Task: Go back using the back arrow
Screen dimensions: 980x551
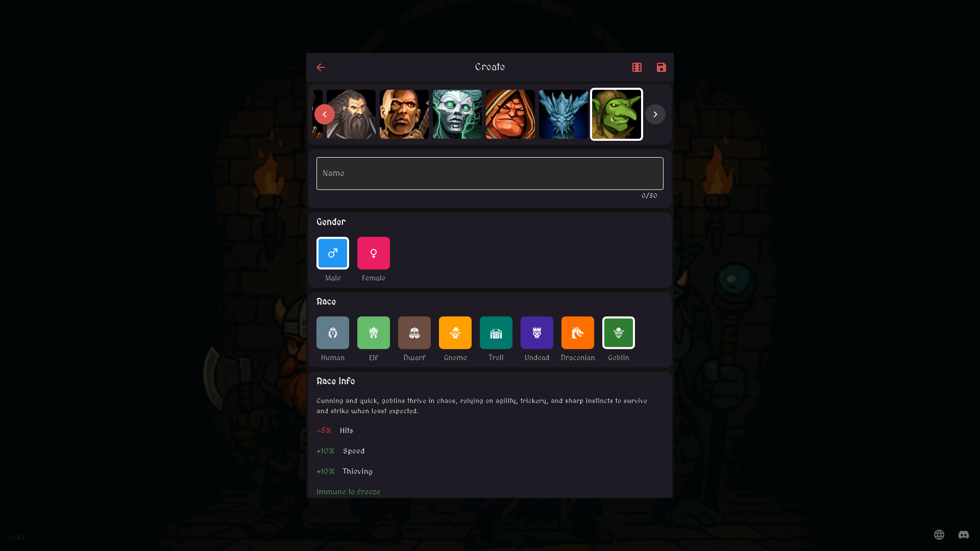Action: point(321,67)
